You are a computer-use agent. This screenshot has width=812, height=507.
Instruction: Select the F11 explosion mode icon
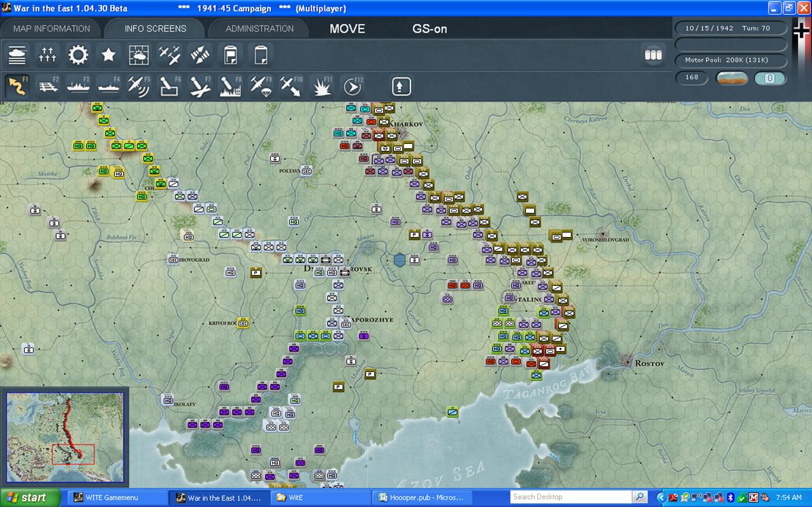click(x=322, y=87)
